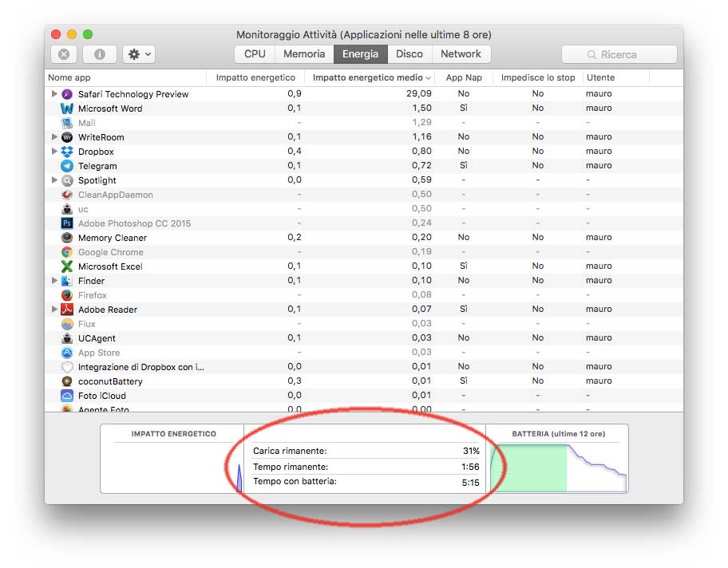Click the Adobe Photoshop CC 2015 icon

(67, 223)
